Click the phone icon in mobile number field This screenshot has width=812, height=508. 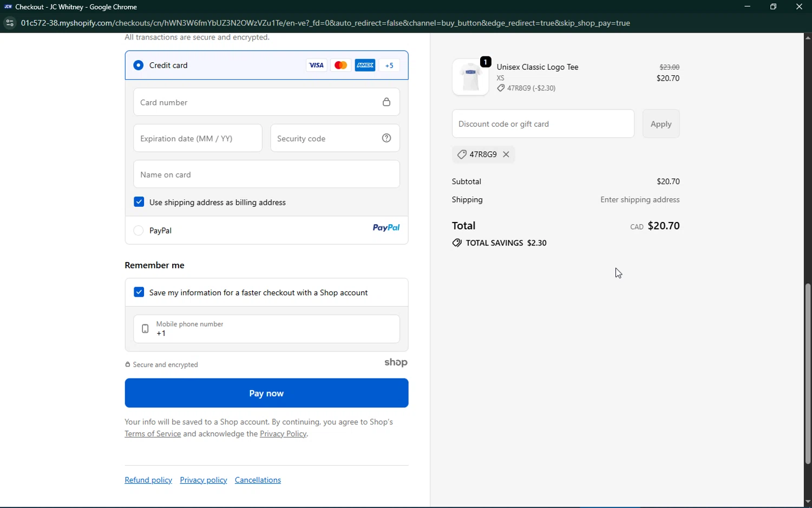pos(145,329)
